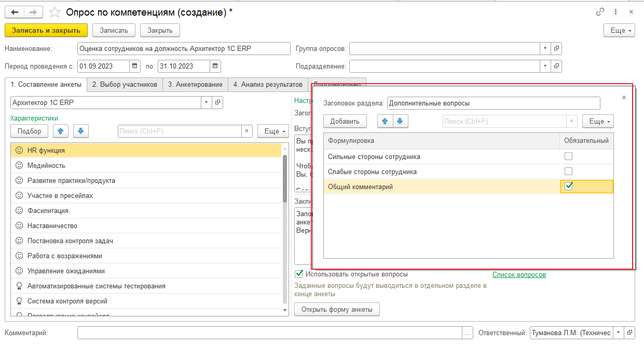
Task: Uncheck required for Общий комментарий
Action: pos(568,186)
